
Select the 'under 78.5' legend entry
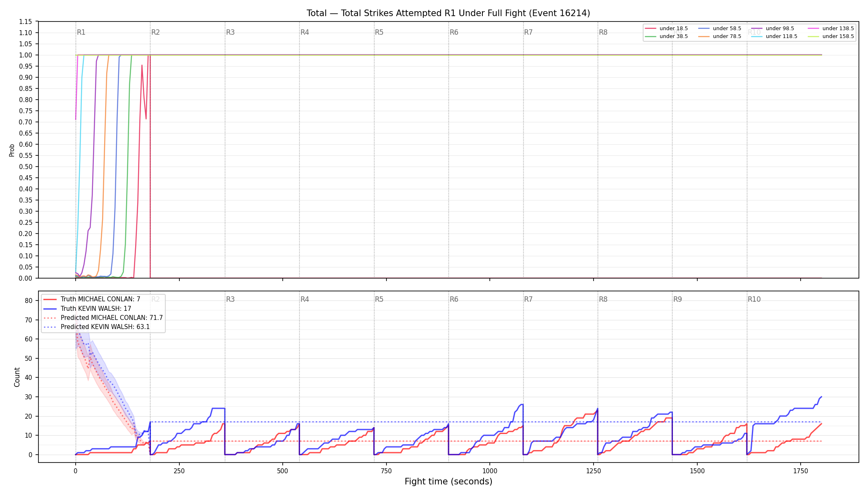720,36
